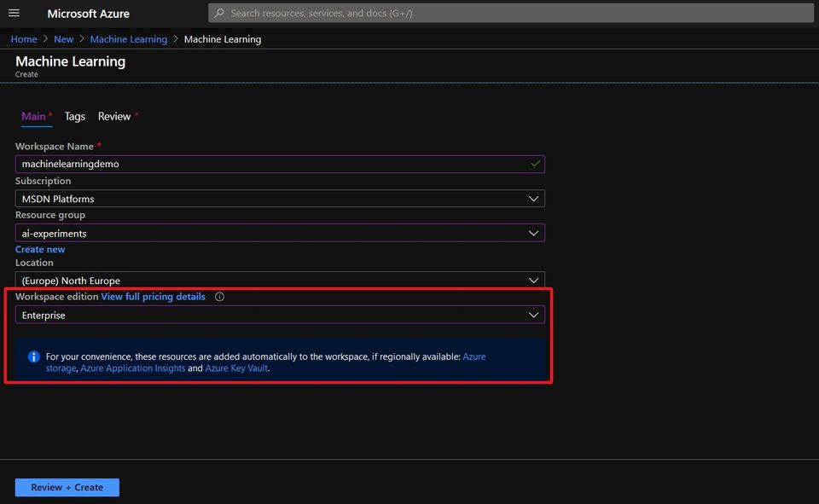This screenshot has width=819, height=504.
Task: Open the Location dropdown chevron
Action: coord(533,281)
